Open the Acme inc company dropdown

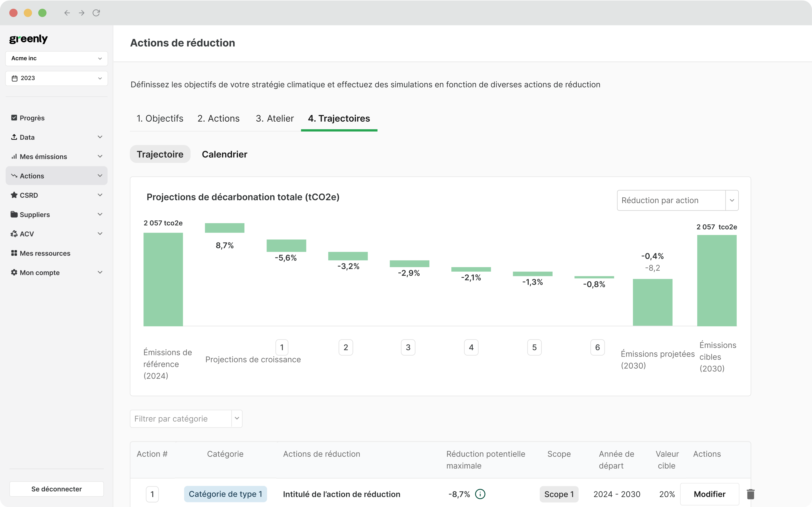56,58
